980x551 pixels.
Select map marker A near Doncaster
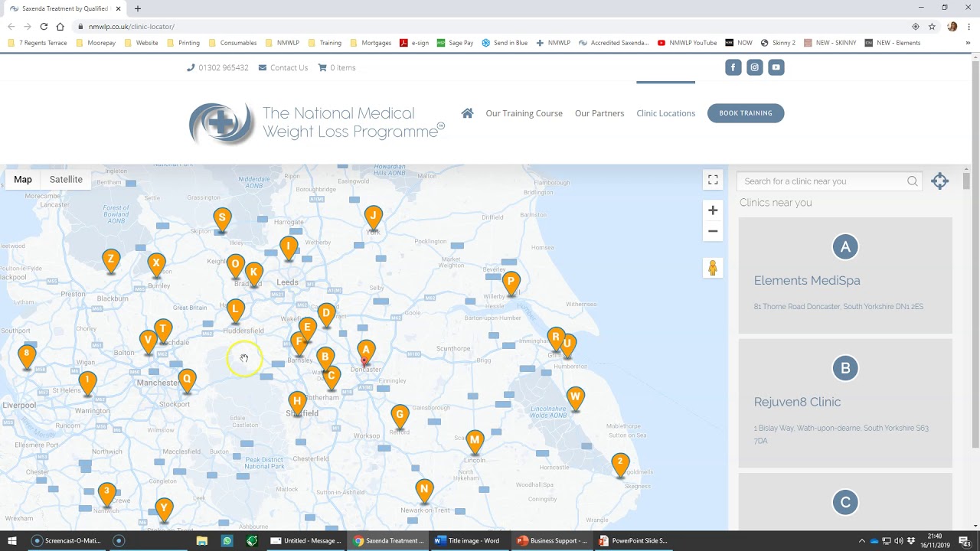366,351
